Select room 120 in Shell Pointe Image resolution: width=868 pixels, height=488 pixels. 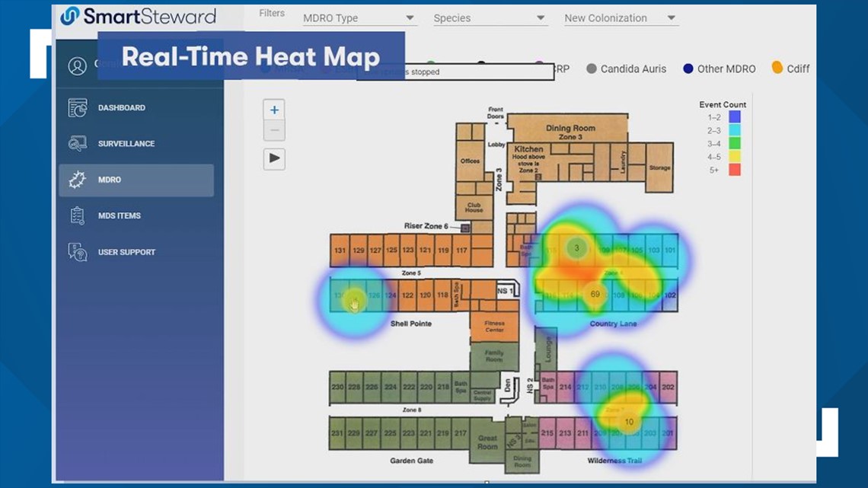point(425,295)
